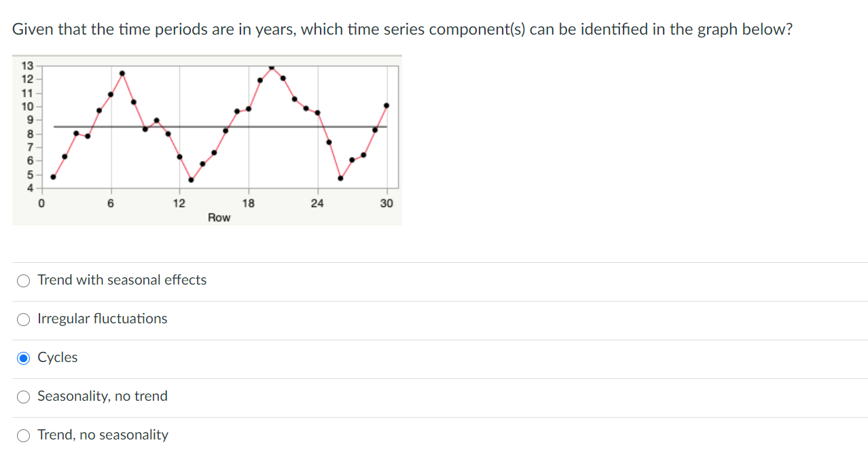Select the 'Cycles' radio button
Screen dimensions: 868x468
(x=23, y=357)
